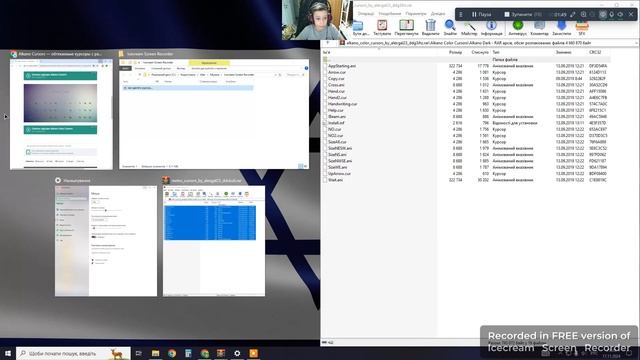Open Task View from the taskbar

[138, 353]
